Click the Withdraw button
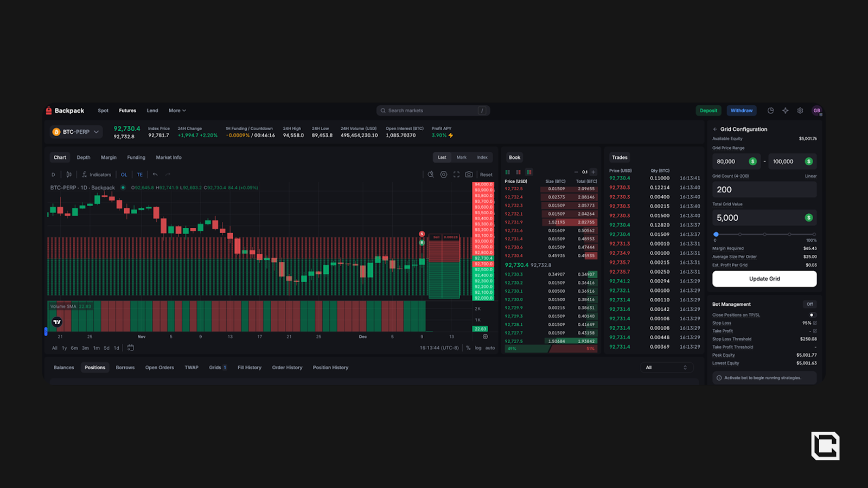868x488 pixels. click(742, 111)
